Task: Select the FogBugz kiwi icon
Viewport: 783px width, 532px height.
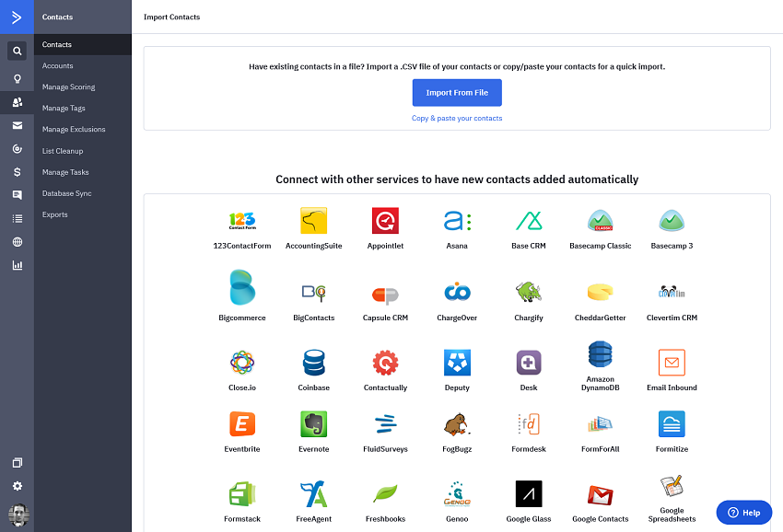Action: tap(457, 424)
